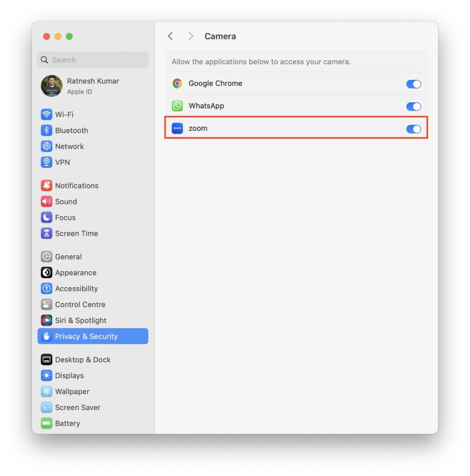Open Wi-Fi settings icon in sidebar
This screenshot has height=476, width=470.
click(46, 114)
